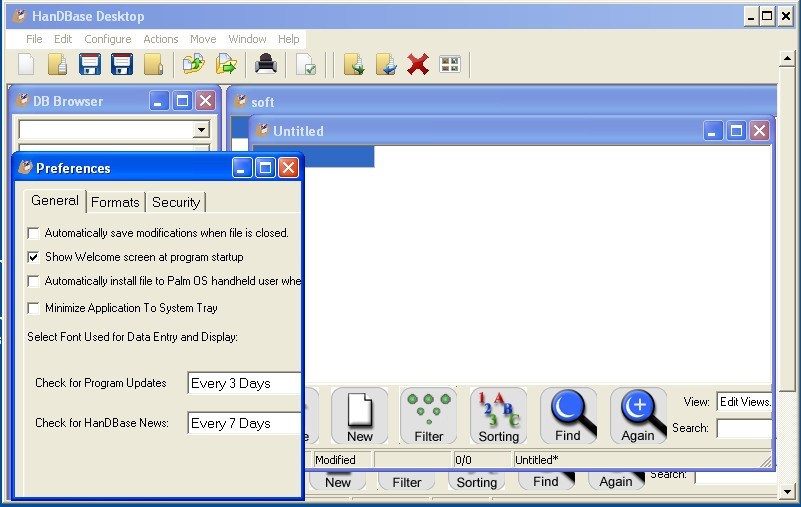Click the Search field in soft window

736,477
